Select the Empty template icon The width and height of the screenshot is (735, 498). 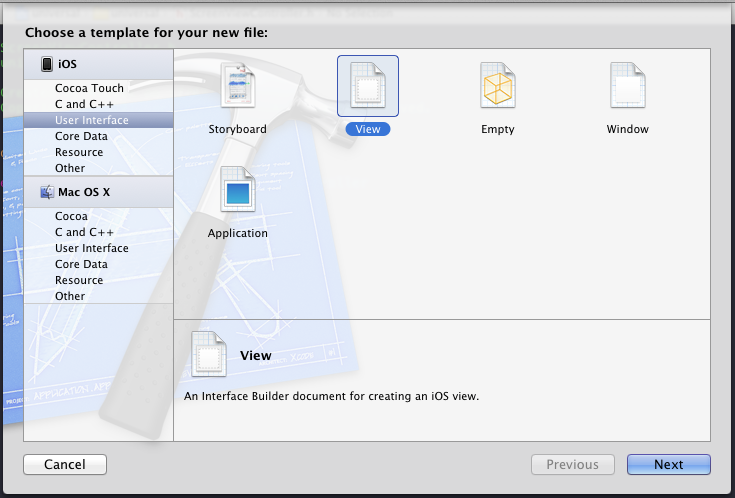[498, 86]
